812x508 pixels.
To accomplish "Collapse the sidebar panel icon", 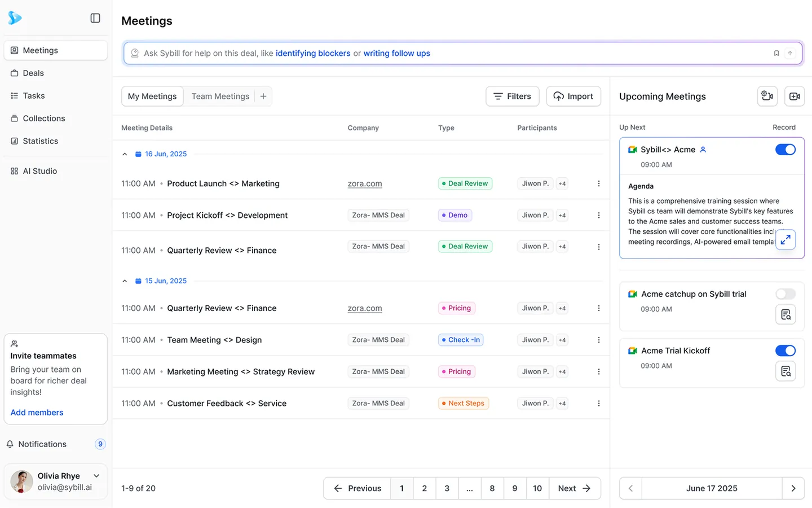I will coord(95,18).
